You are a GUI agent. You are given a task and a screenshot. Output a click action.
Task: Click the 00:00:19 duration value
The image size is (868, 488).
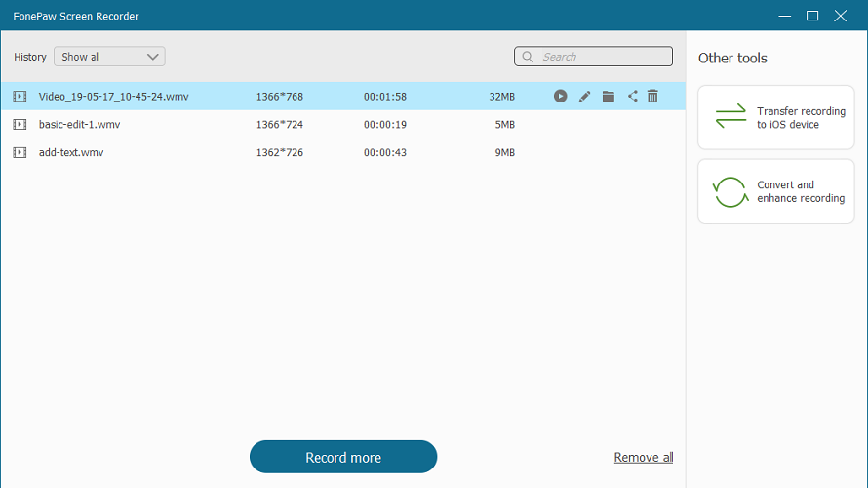click(384, 125)
